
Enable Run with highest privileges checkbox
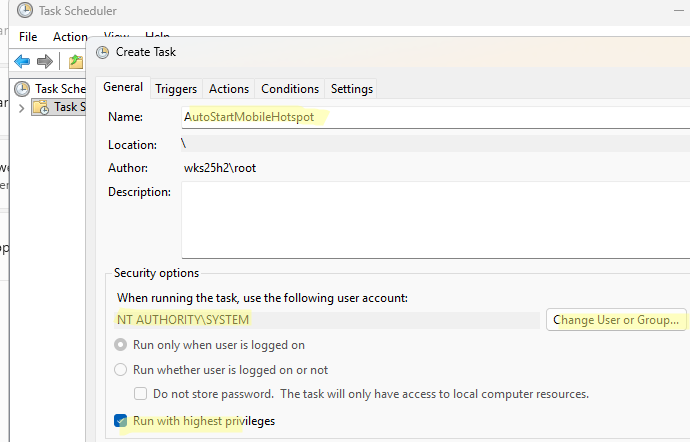[121, 421]
